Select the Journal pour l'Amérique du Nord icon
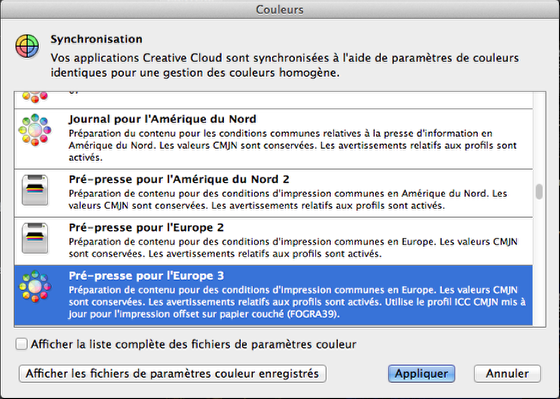560x399 pixels. tap(35, 130)
